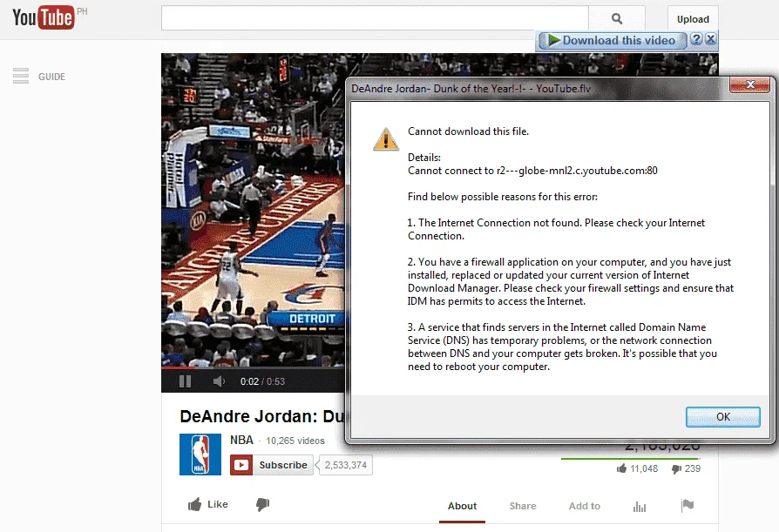Click 'Cannot download this file.' text
Screen dimensions: 779x532
point(468,131)
